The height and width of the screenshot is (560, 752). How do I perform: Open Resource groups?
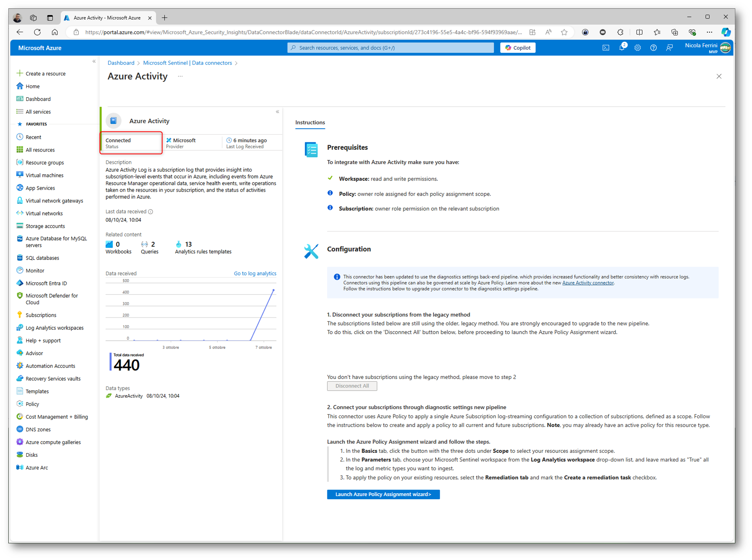click(40, 162)
